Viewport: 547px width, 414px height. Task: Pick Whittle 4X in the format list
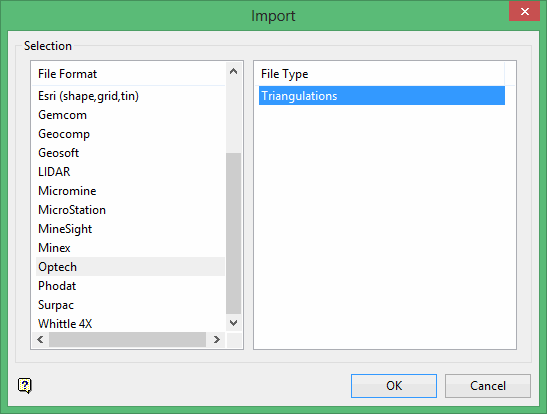(x=130, y=324)
